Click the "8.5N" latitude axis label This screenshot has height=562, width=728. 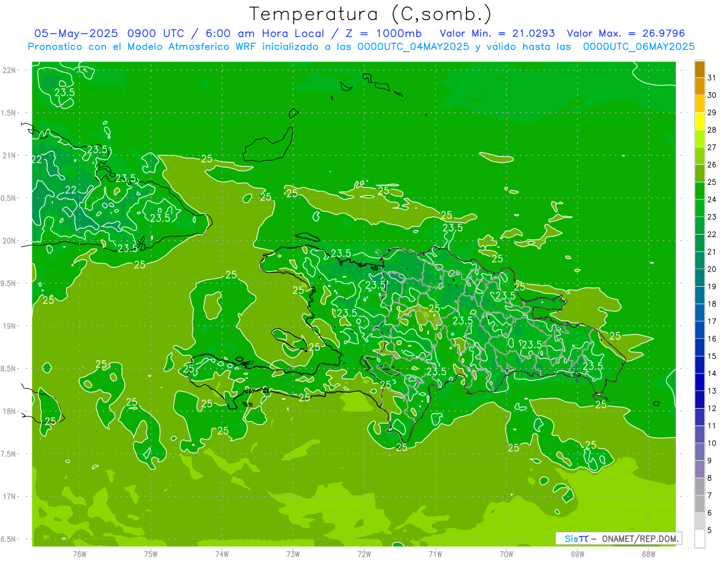[9, 369]
